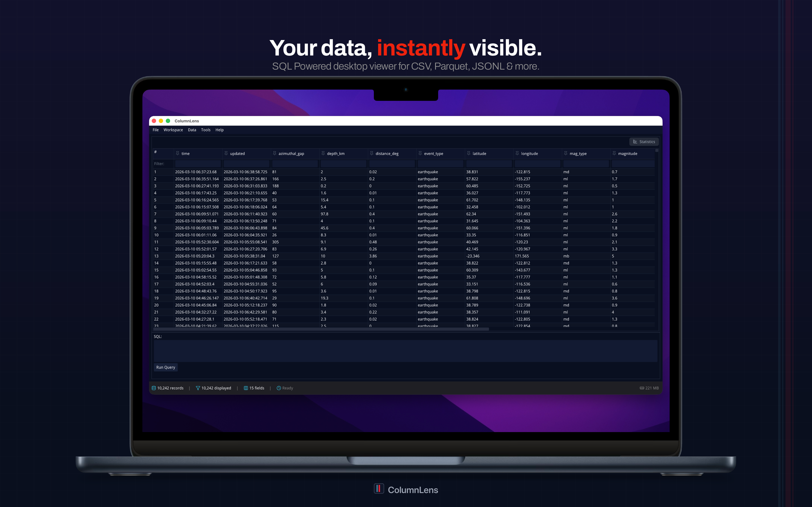Pin the azimuthal_gap column
The image size is (812, 507).
[274, 153]
